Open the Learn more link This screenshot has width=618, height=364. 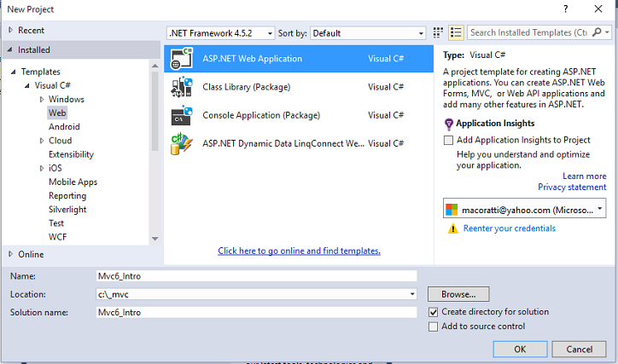[x=584, y=176]
